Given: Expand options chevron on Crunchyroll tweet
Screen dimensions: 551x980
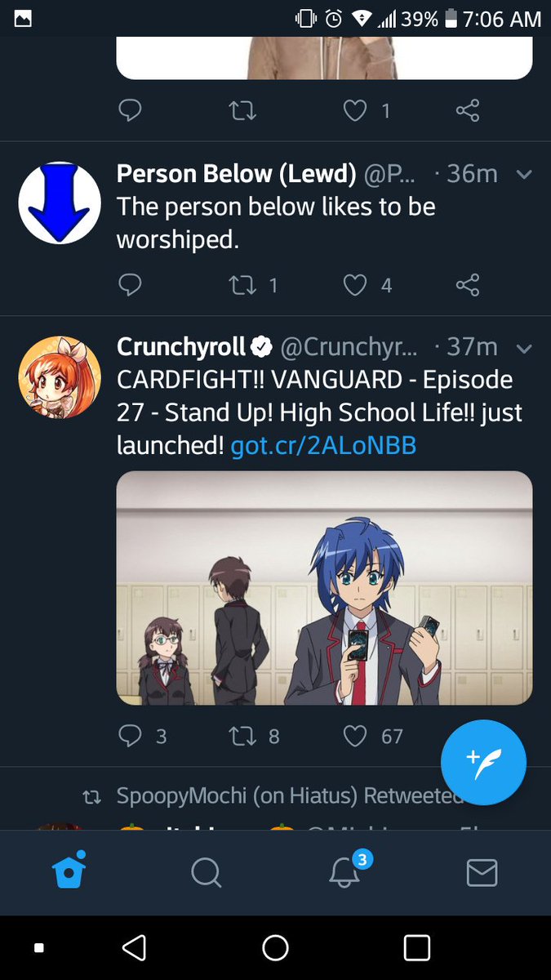Looking at the screenshot, I should pyautogui.click(x=525, y=349).
